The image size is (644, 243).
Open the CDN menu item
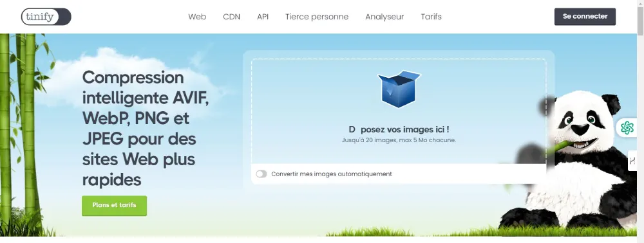click(x=232, y=17)
